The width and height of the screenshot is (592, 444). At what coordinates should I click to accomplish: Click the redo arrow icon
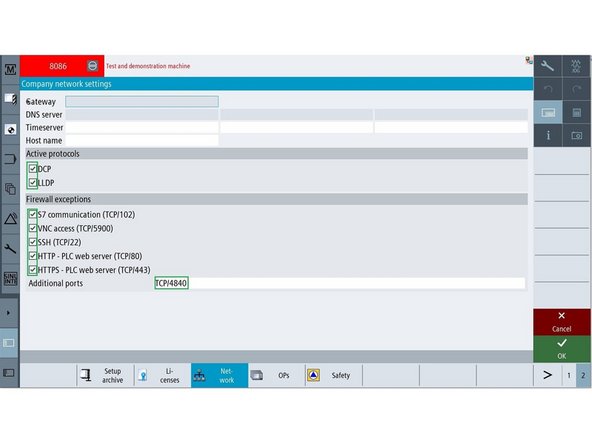tap(576, 89)
